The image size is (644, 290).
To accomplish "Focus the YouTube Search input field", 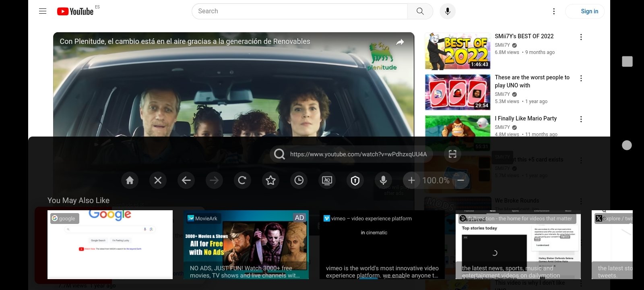I will [300, 11].
